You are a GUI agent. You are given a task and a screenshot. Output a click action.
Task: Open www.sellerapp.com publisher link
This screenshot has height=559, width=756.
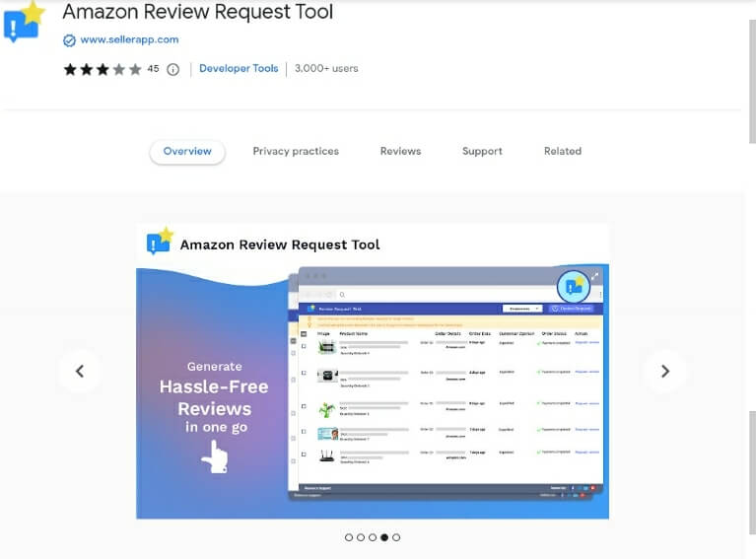[129, 39]
